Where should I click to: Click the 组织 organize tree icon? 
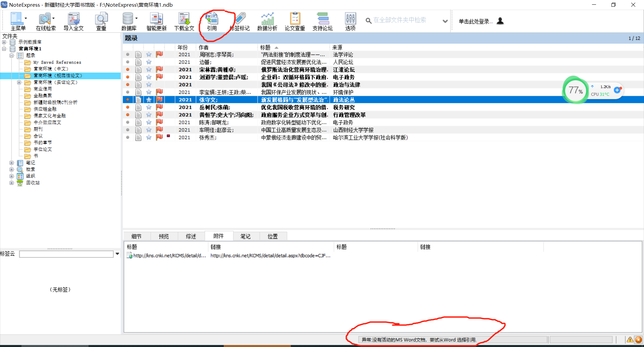(20, 176)
